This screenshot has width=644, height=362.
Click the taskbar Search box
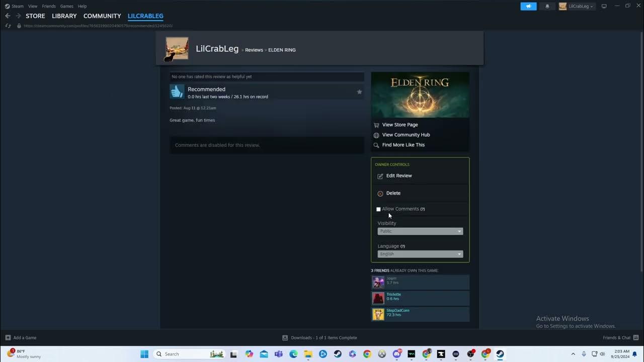[189, 354]
